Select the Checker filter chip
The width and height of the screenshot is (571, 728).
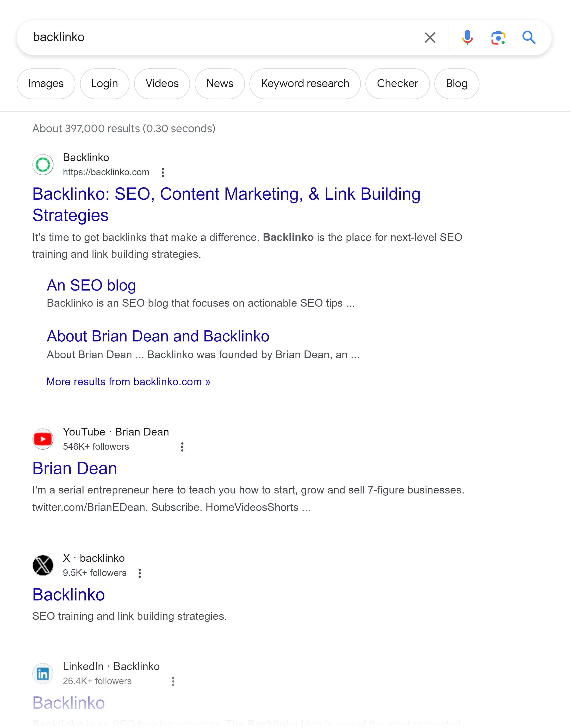click(x=397, y=84)
